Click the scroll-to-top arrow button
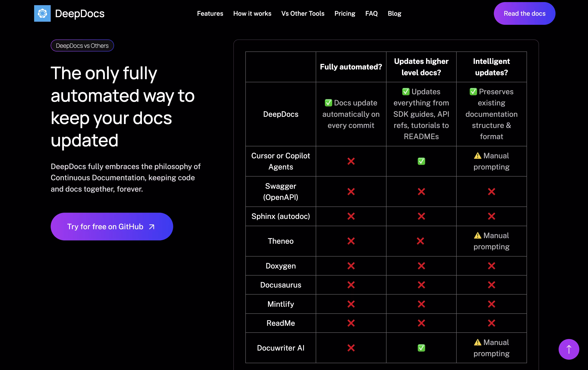 coord(569,349)
